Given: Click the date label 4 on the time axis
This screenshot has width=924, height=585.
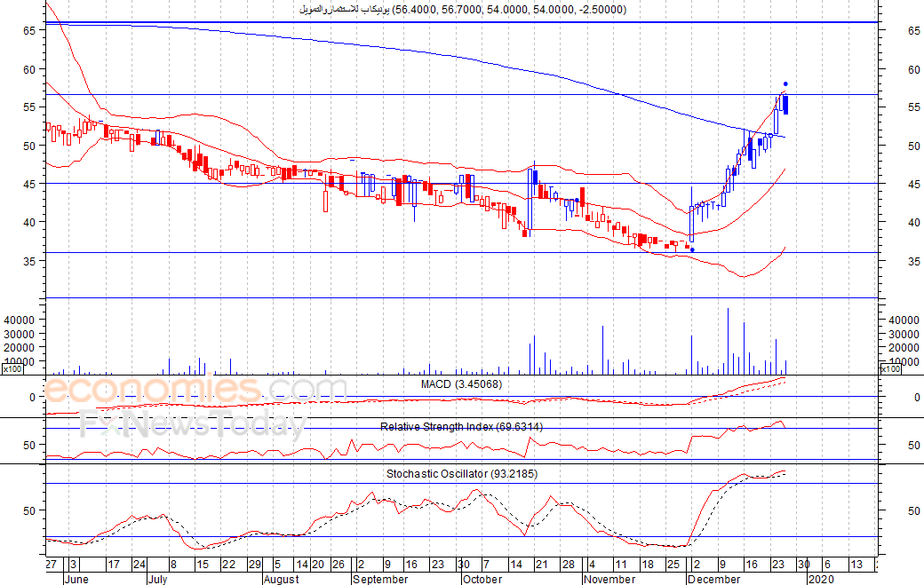Looking at the screenshot, I should tap(592, 565).
